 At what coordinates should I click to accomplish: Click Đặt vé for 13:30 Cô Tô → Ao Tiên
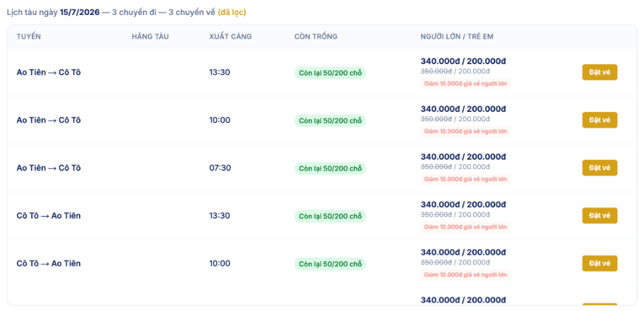pos(600,215)
